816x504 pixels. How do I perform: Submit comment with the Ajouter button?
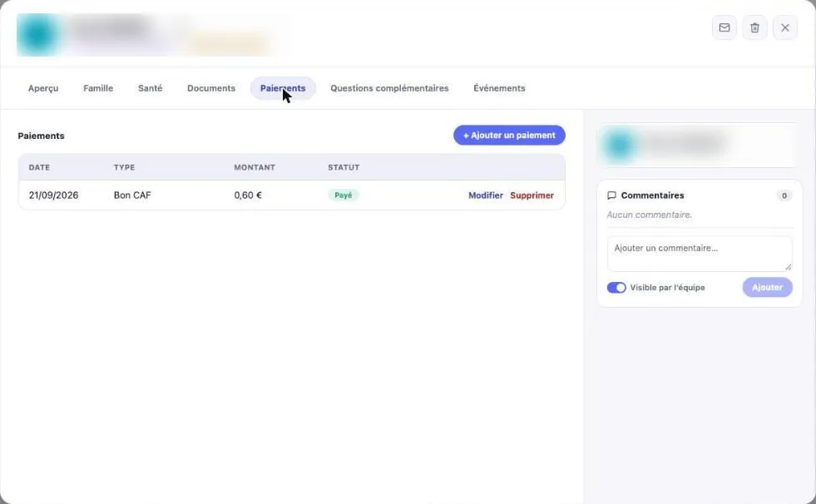click(767, 287)
